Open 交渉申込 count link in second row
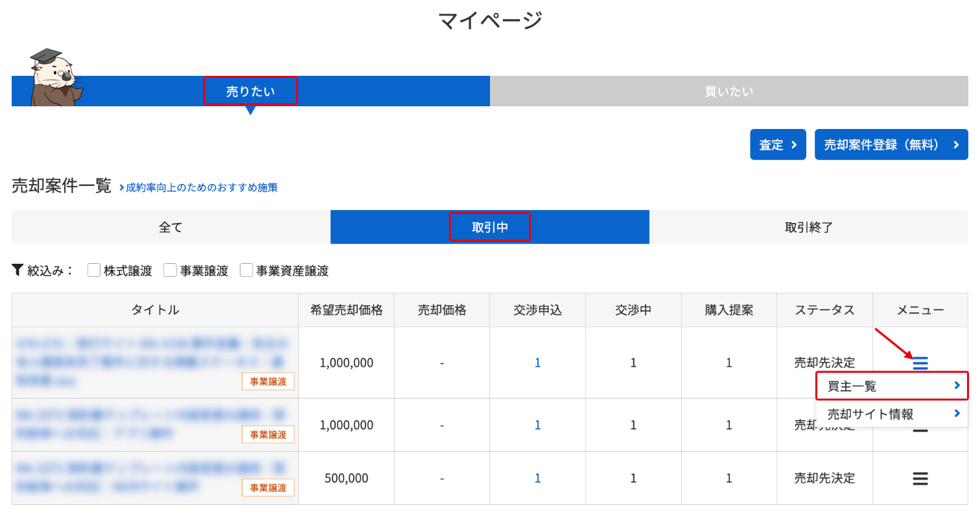 [x=537, y=425]
